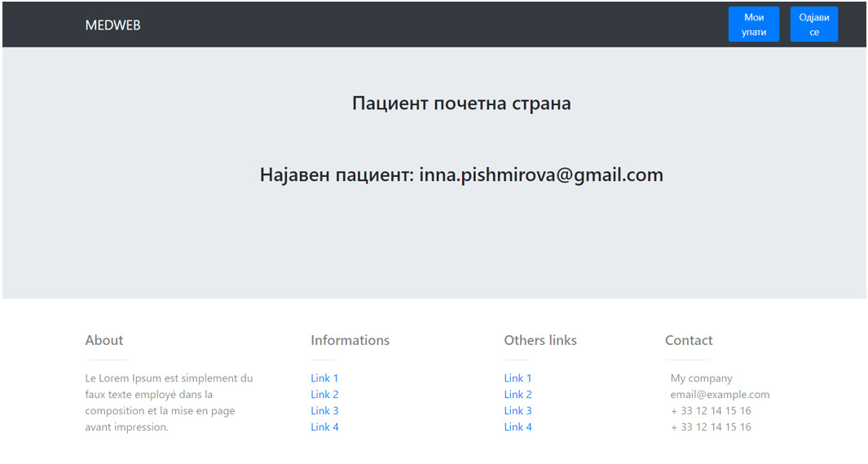Click the Contact footer heading
868x464 pixels.
pos(689,341)
